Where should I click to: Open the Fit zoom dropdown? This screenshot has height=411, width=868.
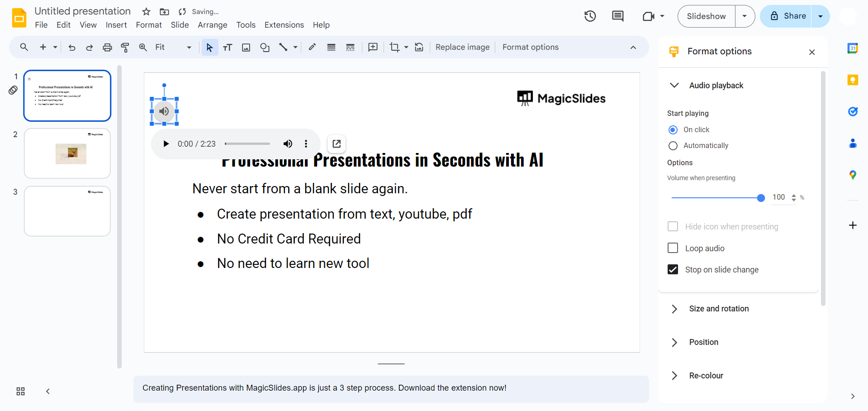(x=173, y=47)
